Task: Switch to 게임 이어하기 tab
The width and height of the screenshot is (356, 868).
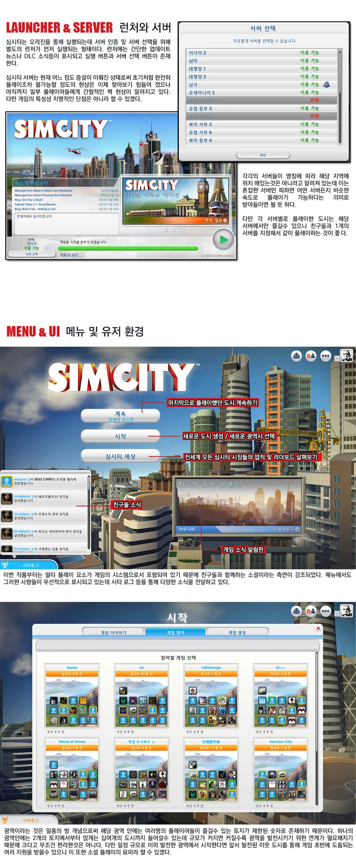Action: coord(113,633)
